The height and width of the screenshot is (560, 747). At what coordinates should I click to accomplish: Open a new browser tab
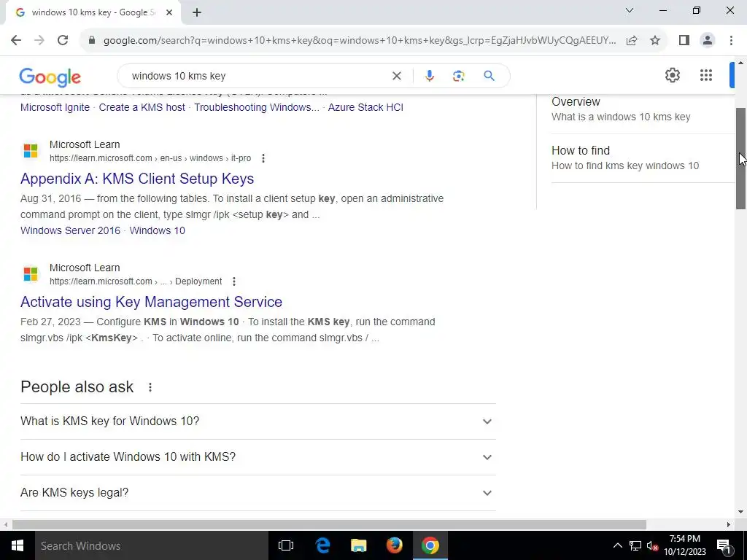click(197, 12)
